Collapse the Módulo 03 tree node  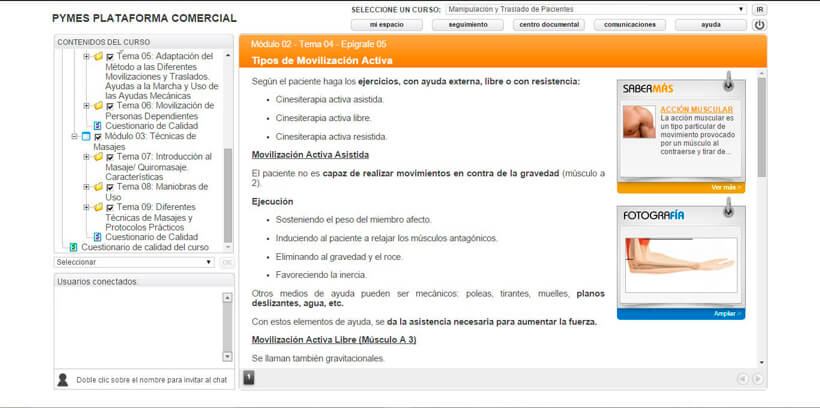tap(75, 137)
